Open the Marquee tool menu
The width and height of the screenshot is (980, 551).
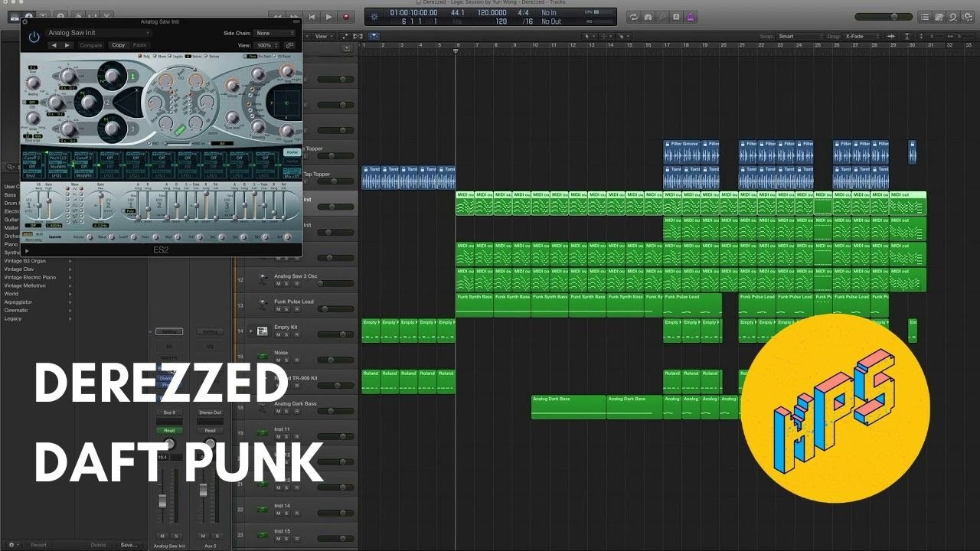tap(608, 36)
